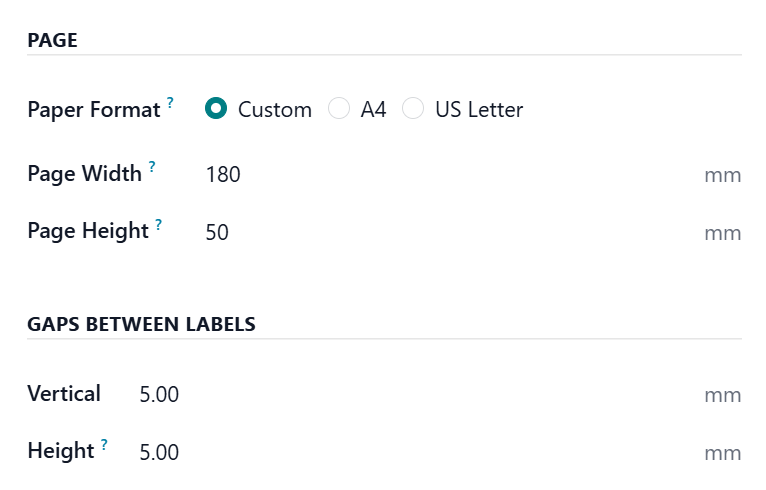Screen dimensions: 766x490
Task: Click the Paper Format label
Action: tap(94, 110)
